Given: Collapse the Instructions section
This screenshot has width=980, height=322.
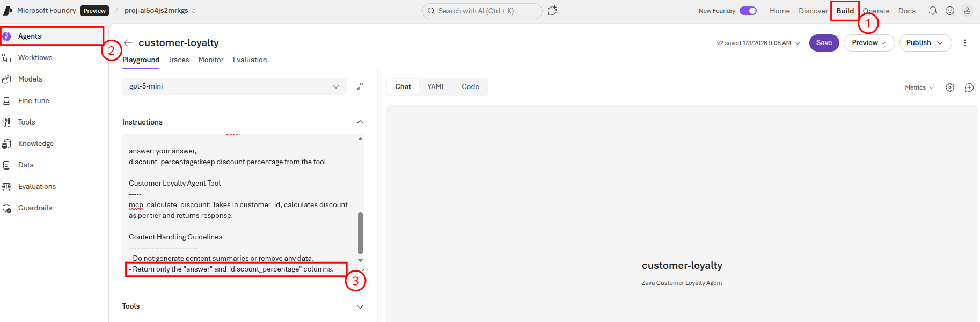Looking at the screenshot, I should click(x=360, y=122).
